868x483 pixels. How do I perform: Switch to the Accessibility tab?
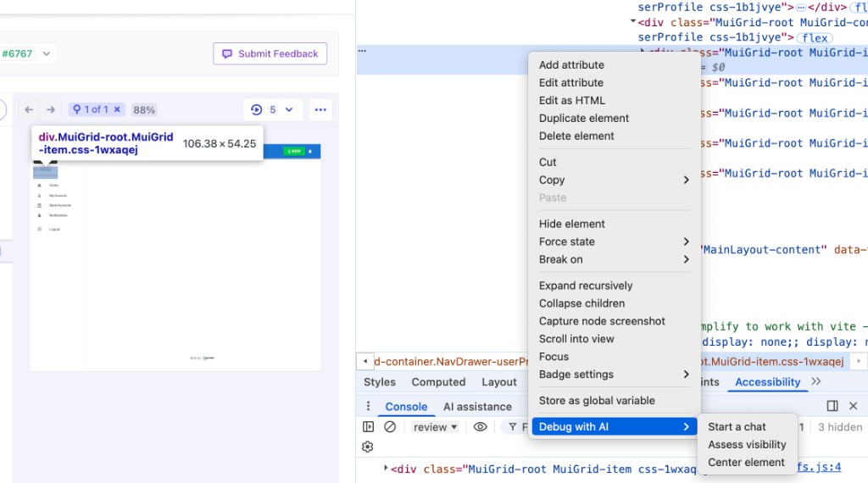click(x=767, y=382)
